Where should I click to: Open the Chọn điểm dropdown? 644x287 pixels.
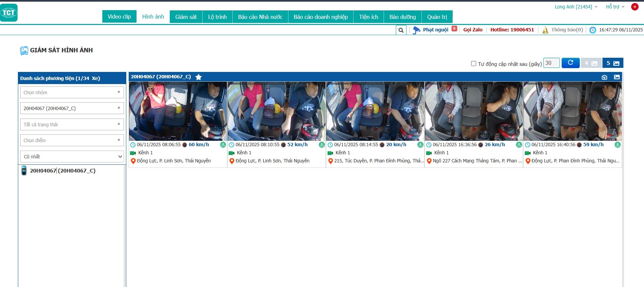click(x=72, y=140)
